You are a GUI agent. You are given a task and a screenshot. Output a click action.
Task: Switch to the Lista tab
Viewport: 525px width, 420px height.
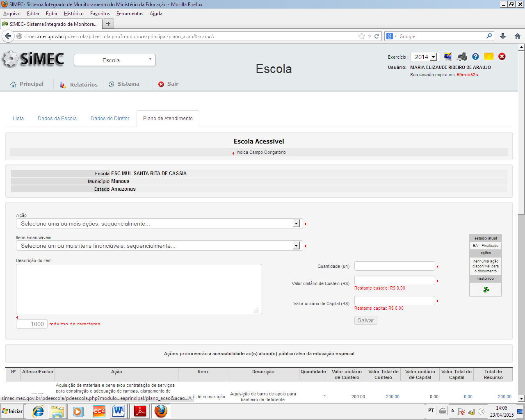point(18,118)
